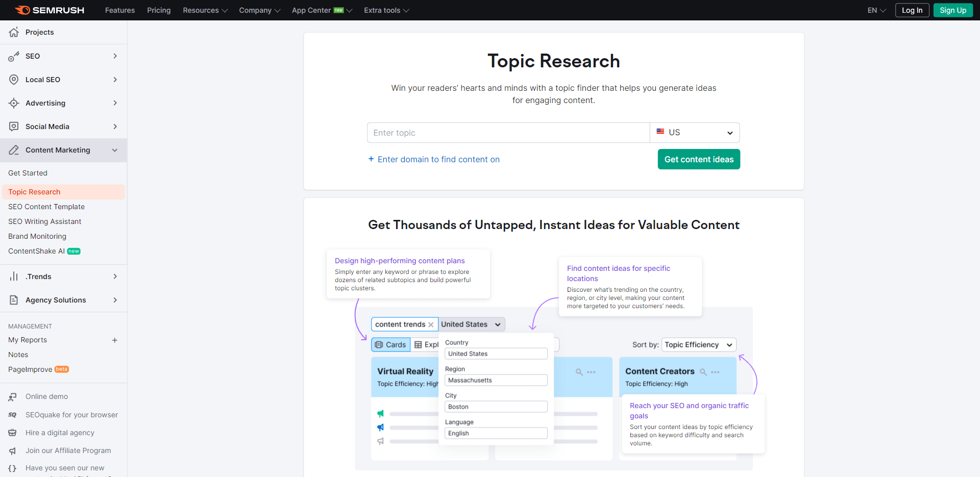The width and height of the screenshot is (980, 477).
Task: Expand the Local SEO section
Action: [x=115, y=80]
